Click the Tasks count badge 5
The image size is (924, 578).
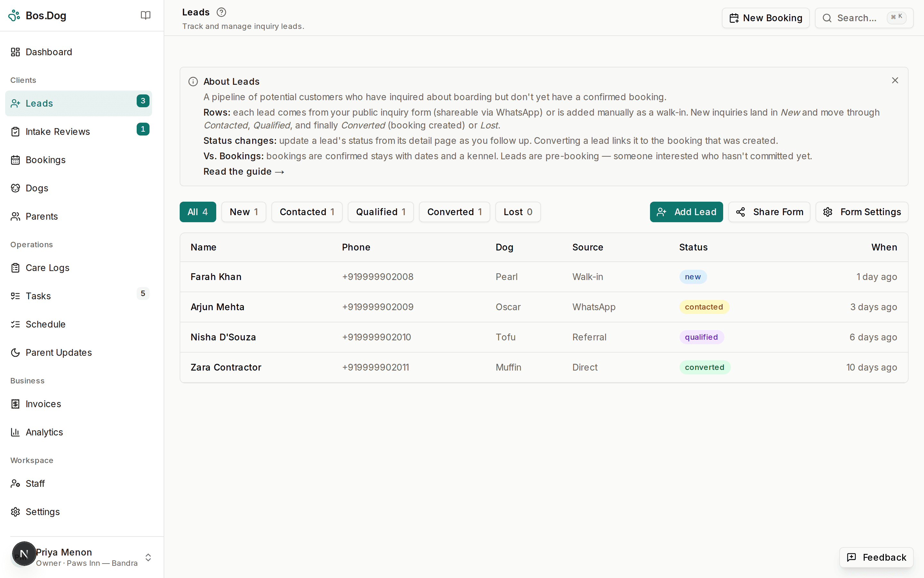point(143,293)
